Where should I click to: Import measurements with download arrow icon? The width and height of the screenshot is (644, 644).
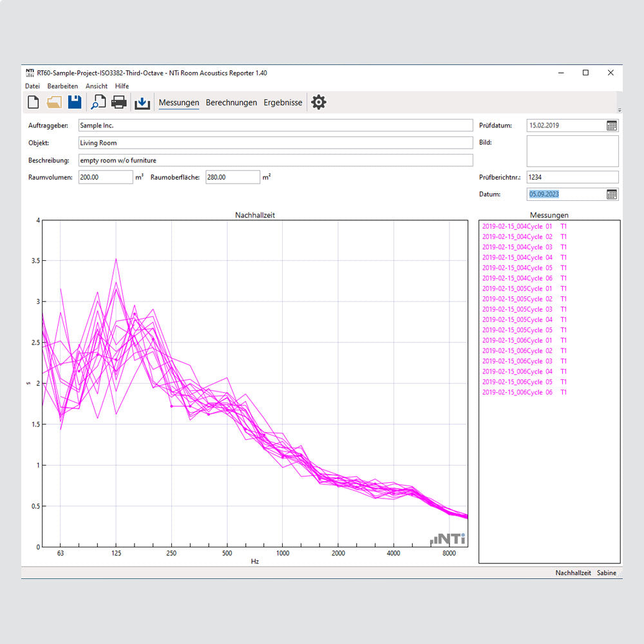point(142,102)
